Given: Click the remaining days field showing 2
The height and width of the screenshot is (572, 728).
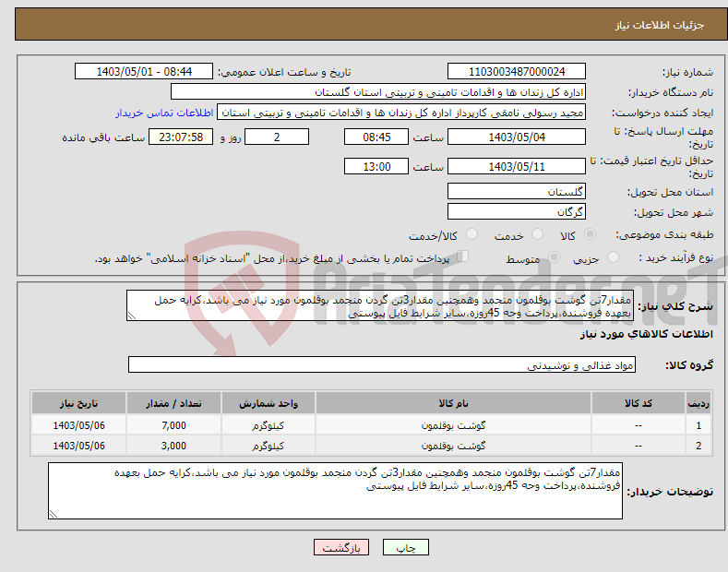Looking at the screenshot, I should click(277, 137).
